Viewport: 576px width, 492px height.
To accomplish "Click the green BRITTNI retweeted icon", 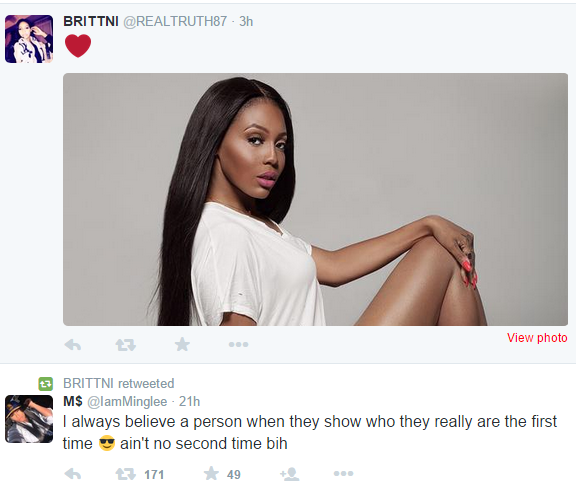I will coord(46,384).
